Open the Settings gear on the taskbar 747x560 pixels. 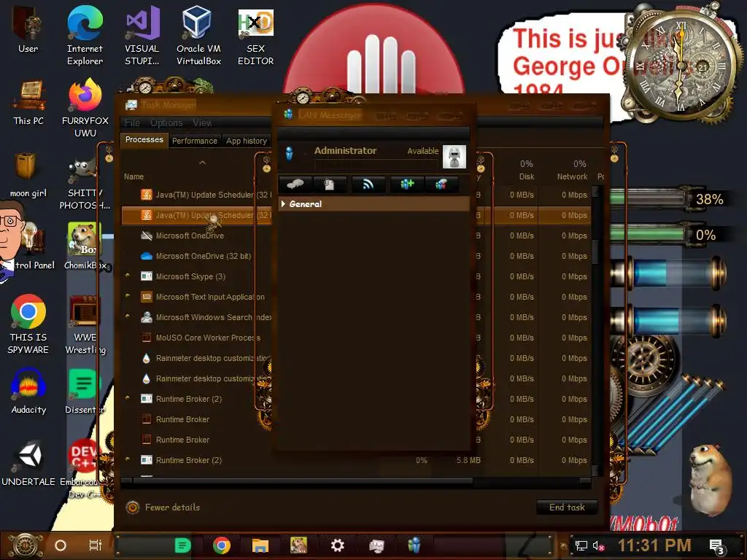pyautogui.click(x=337, y=545)
